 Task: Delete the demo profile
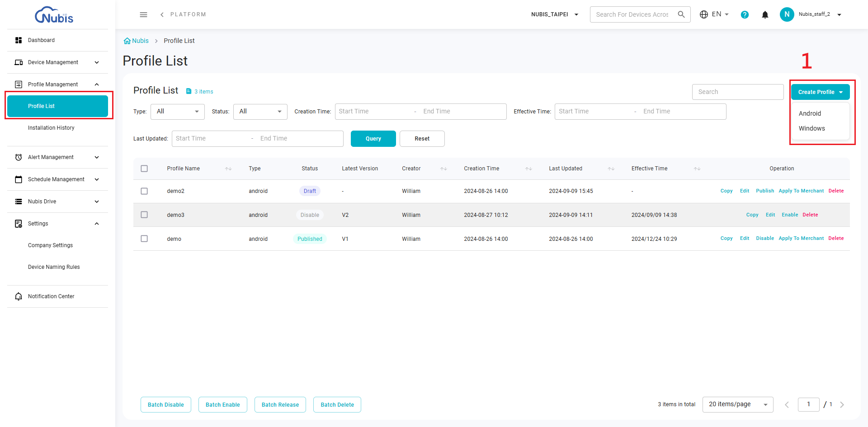(836, 239)
